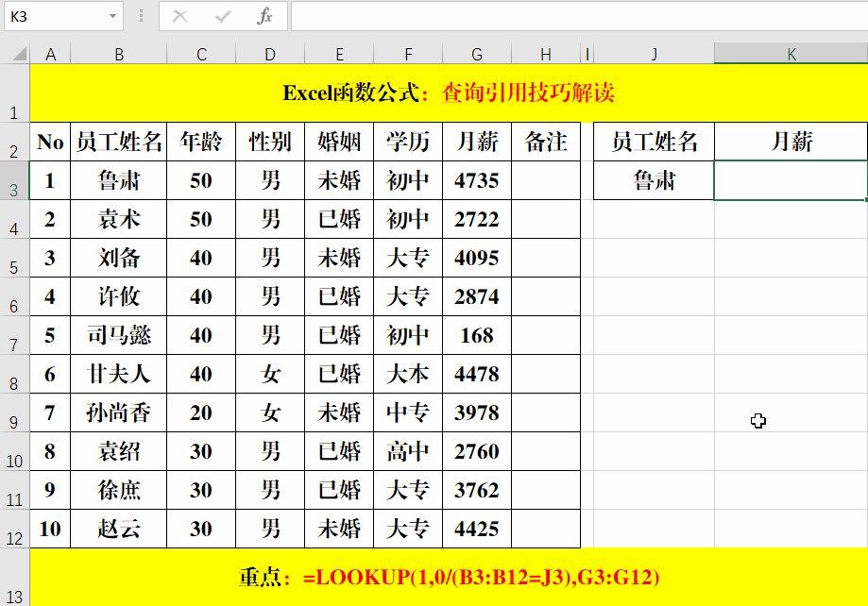The image size is (868, 606).
Task: Select column K header
Action: click(791, 54)
